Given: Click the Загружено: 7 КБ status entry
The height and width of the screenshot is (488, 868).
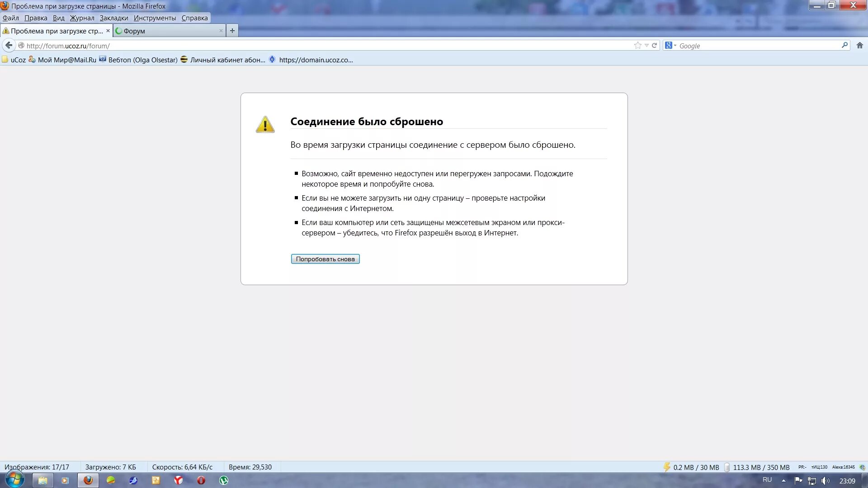Looking at the screenshot, I should point(110,467).
